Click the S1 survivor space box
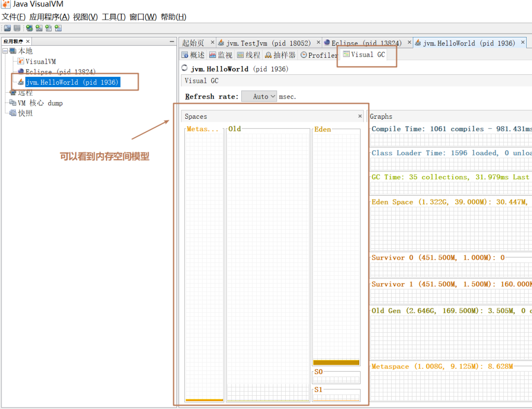 click(336, 394)
